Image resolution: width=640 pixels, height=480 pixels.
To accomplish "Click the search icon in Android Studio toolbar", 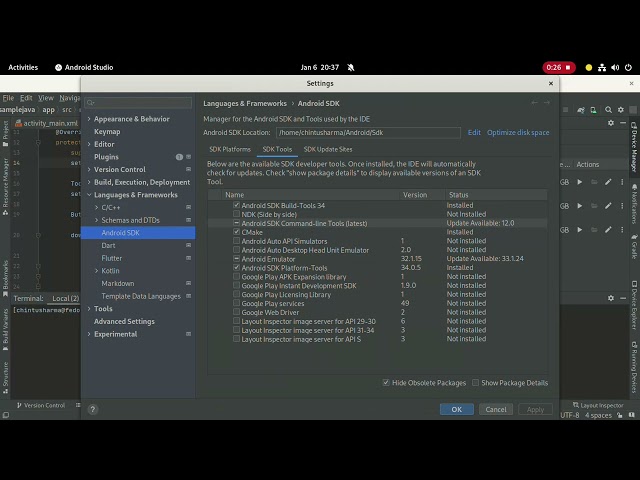I will coord(608,110).
